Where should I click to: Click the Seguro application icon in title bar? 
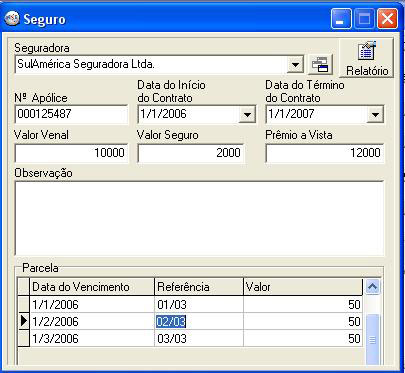click(x=12, y=19)
